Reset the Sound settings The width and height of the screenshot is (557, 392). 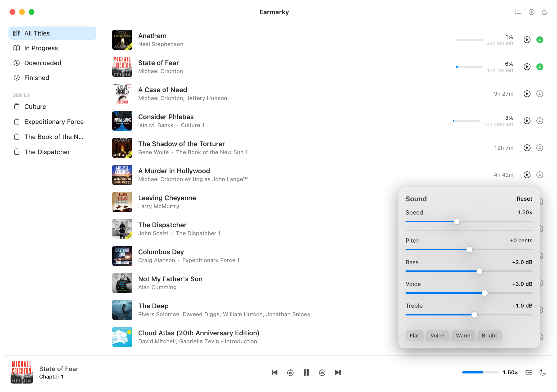point(524,199)
